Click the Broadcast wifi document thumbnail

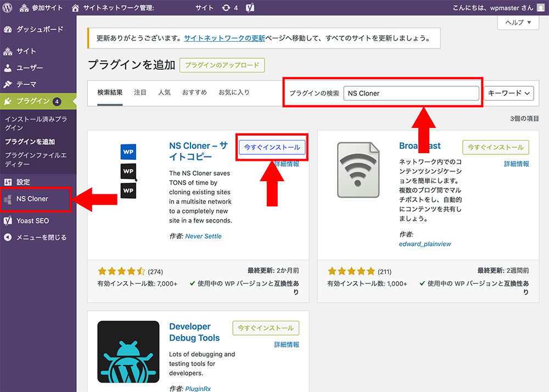click(358, 170)
